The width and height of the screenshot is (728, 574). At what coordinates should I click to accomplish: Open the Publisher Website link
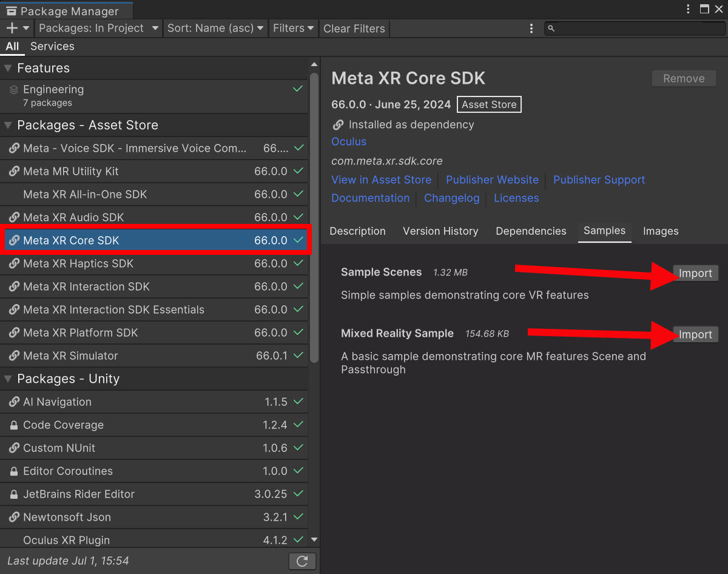[x=492, y=180]
